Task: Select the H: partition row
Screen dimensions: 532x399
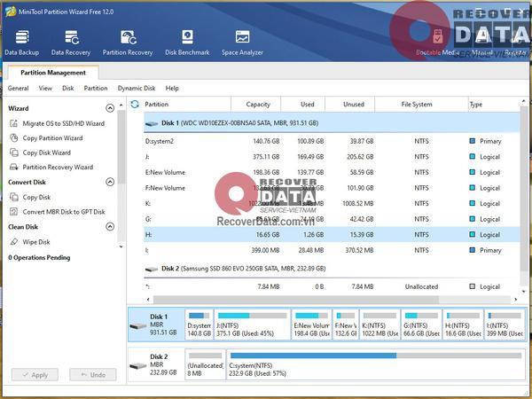Action: pyautogui.click(x=332, y=234)
